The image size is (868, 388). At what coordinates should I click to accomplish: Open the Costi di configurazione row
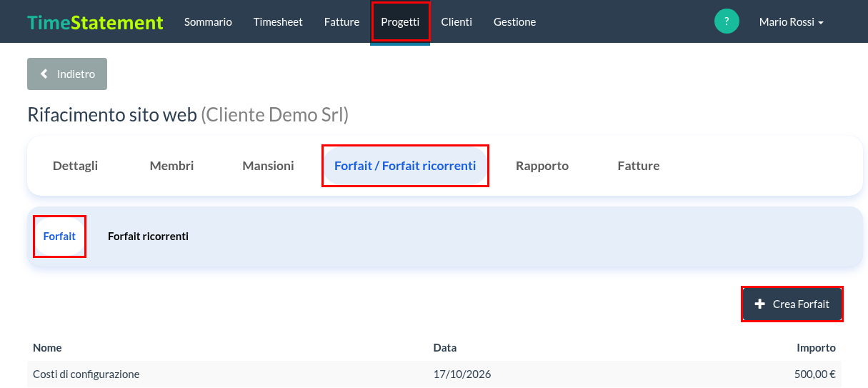point(434,374)
